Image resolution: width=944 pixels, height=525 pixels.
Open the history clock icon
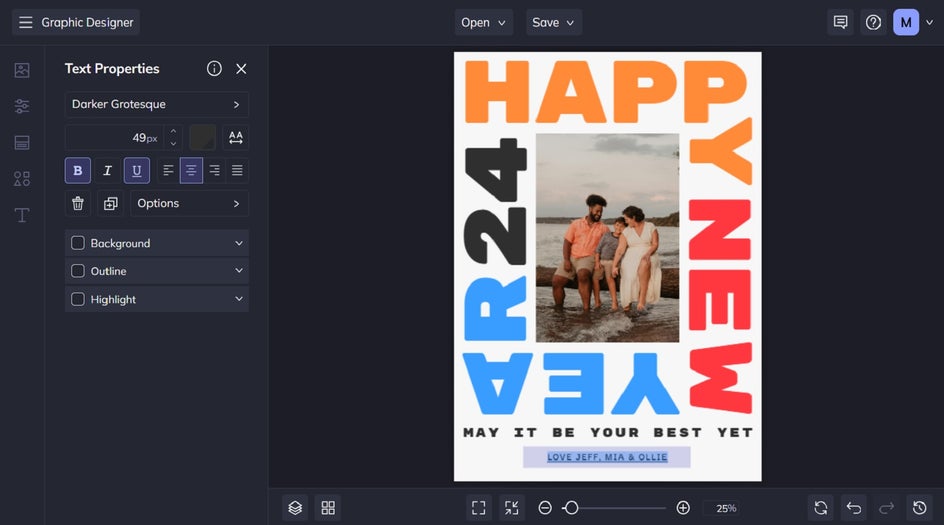coord(920,508)
